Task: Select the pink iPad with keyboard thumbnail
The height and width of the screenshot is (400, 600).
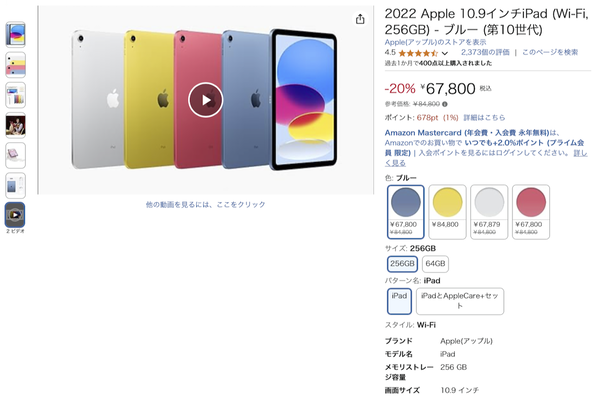Action: click(x=15, y=155)
